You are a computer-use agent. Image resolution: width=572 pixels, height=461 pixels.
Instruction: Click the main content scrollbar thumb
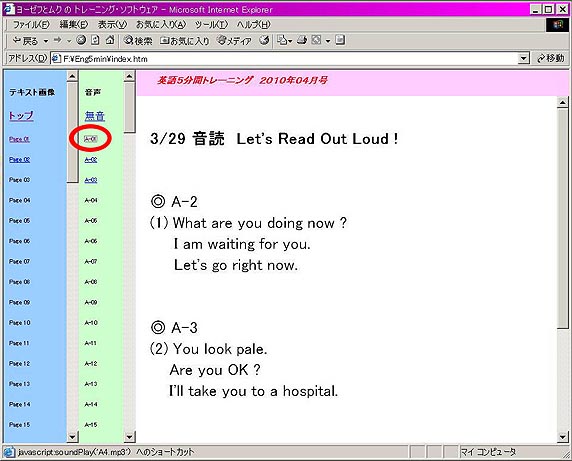click(563, 218)
